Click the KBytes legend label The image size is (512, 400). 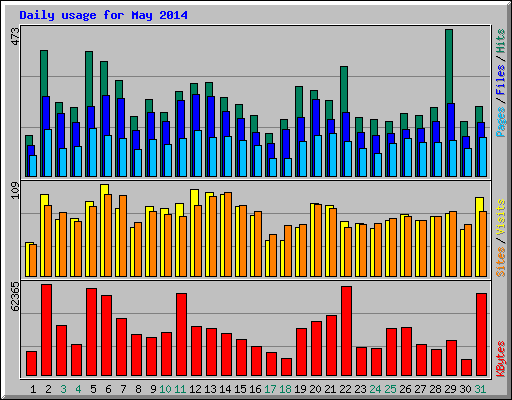(501, 359)
